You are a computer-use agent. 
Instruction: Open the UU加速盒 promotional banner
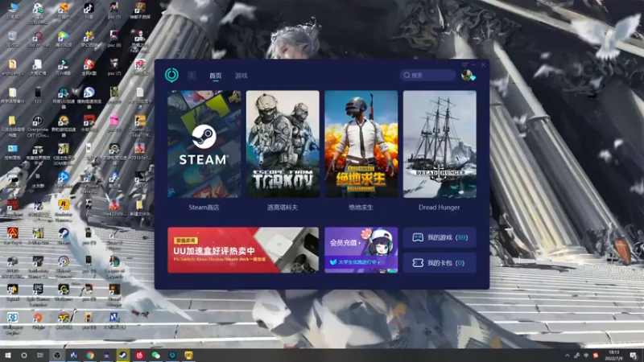[243, 250]
